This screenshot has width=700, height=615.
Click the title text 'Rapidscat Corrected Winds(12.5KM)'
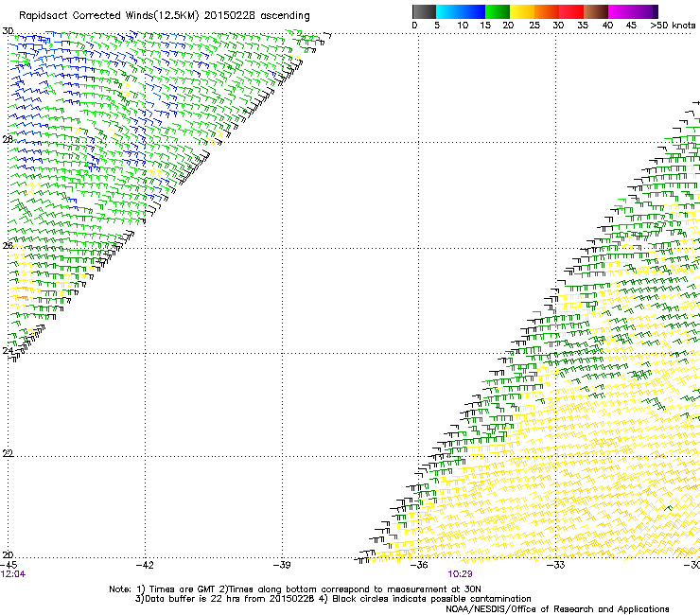click(109, 16)
